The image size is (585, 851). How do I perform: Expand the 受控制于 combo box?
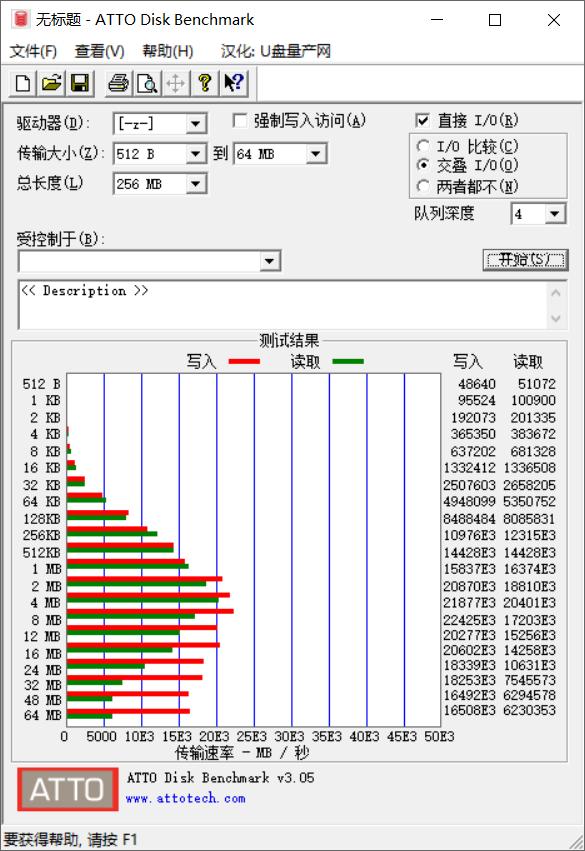[269, 262]
